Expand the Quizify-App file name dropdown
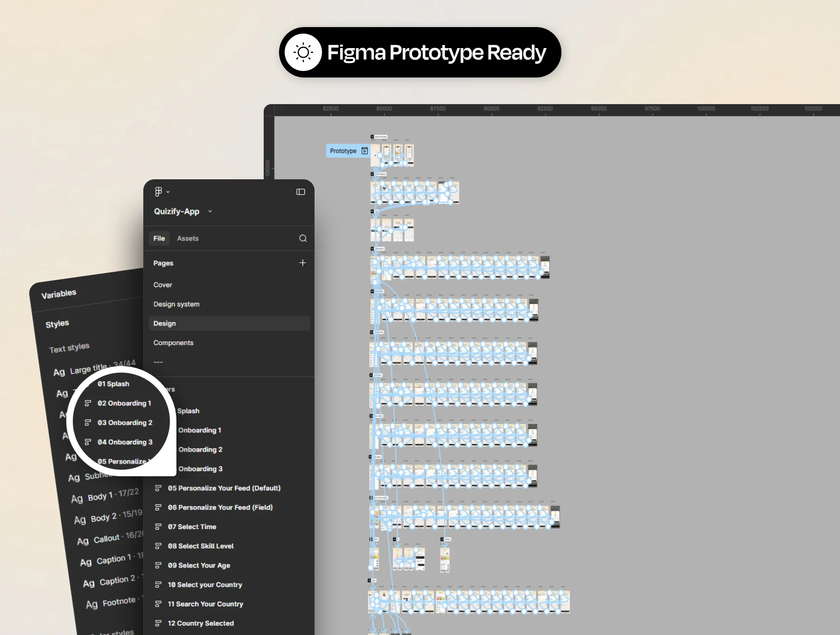This screenshot has width=840, height=635. point(210,212)
